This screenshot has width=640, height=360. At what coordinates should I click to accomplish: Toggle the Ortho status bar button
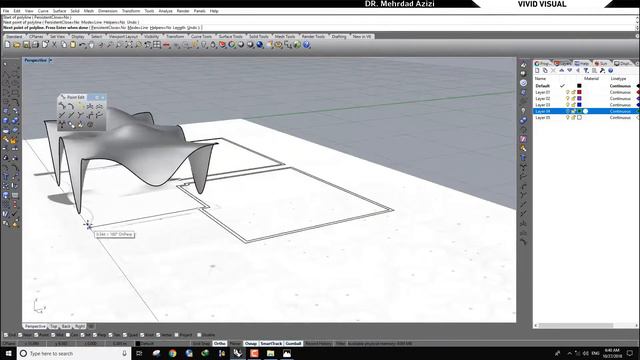220,344
